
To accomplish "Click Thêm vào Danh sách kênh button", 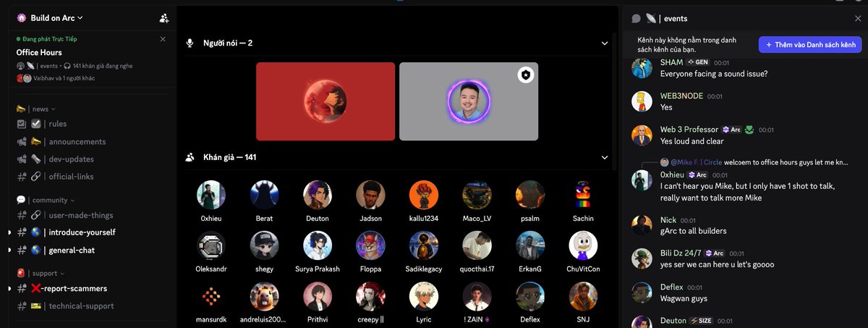I will [x=810, y=45].
